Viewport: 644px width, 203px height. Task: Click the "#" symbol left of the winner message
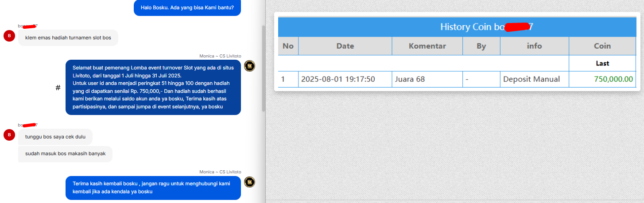[x=58, y=88]
